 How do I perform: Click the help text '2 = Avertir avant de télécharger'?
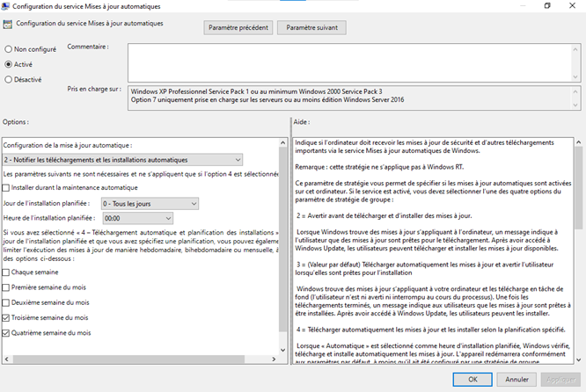tap(385, 216)
